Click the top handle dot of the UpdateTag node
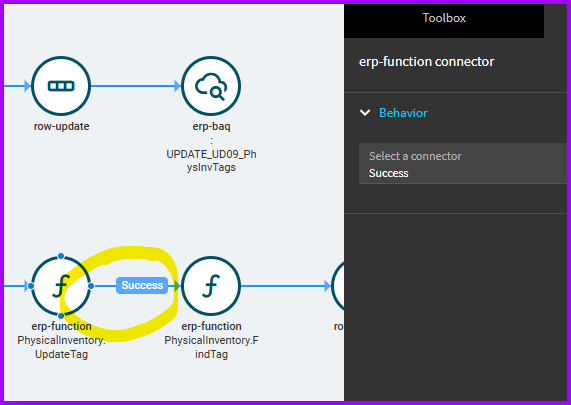The image size is (571, 405). 61,256
